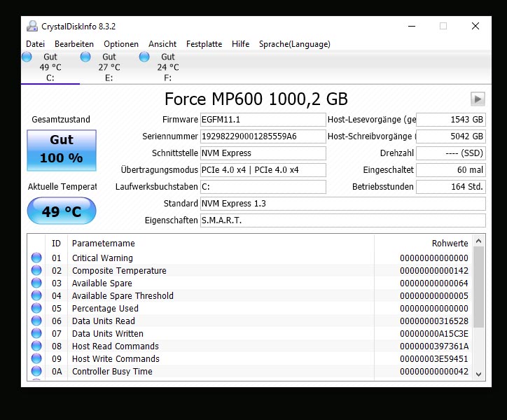This screenshot has height=420, width=507.
Task: Click the Host-Lesevorgänge value 1543 GB
Action: [x=451, y=120]
